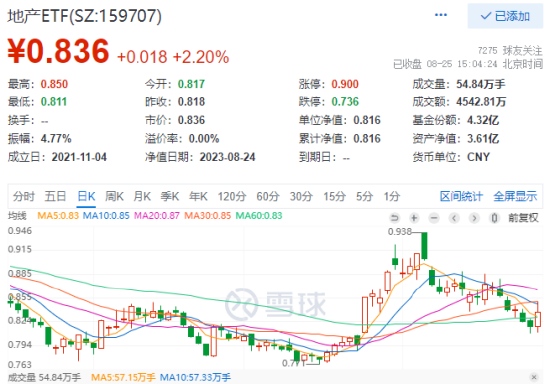
Task: Switch to the 五日 chart tab
Action: (55, 196)
